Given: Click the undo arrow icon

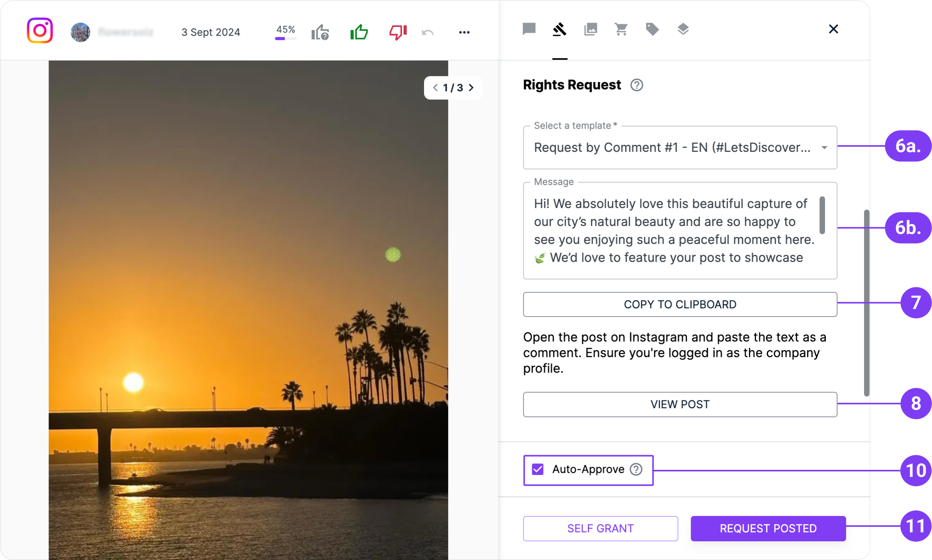Looking at the screenshot, I should tap(428, 32).
